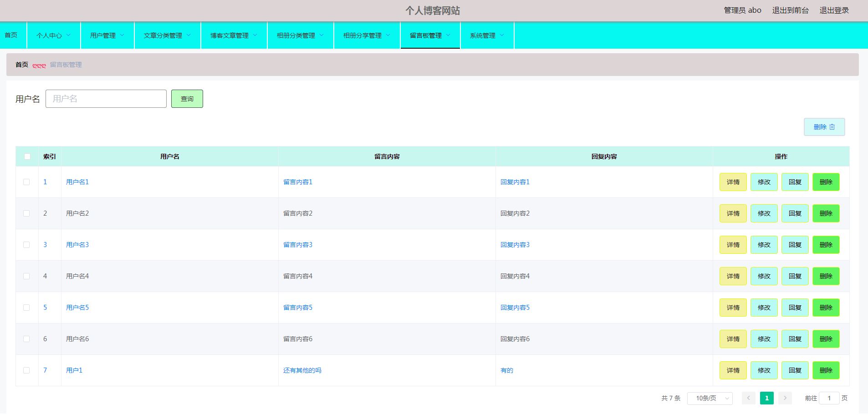
Task: Click 修改 for row 用户名2
Action: (764, 213)
